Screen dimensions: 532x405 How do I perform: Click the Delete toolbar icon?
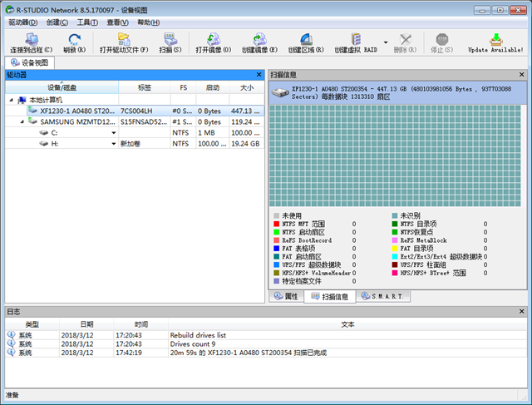[x=405, y=39]
